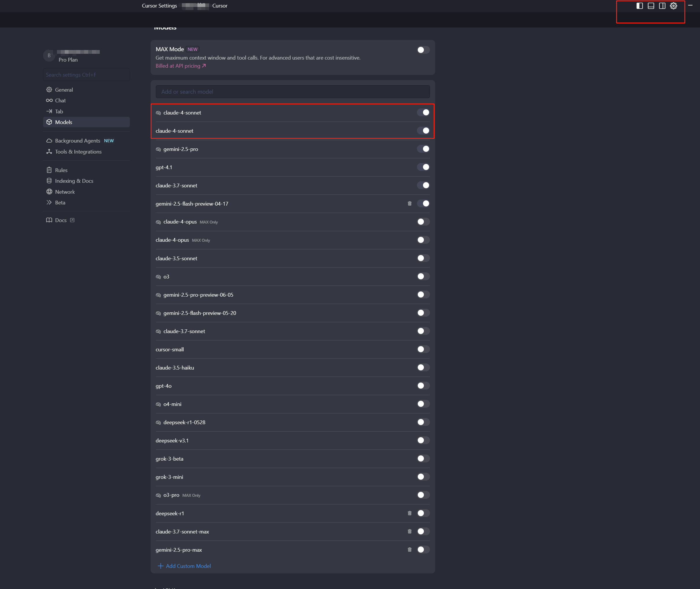Click Add Custom Model link
The width and height of the screenshot is (700, 589).
tap(188, 566)
